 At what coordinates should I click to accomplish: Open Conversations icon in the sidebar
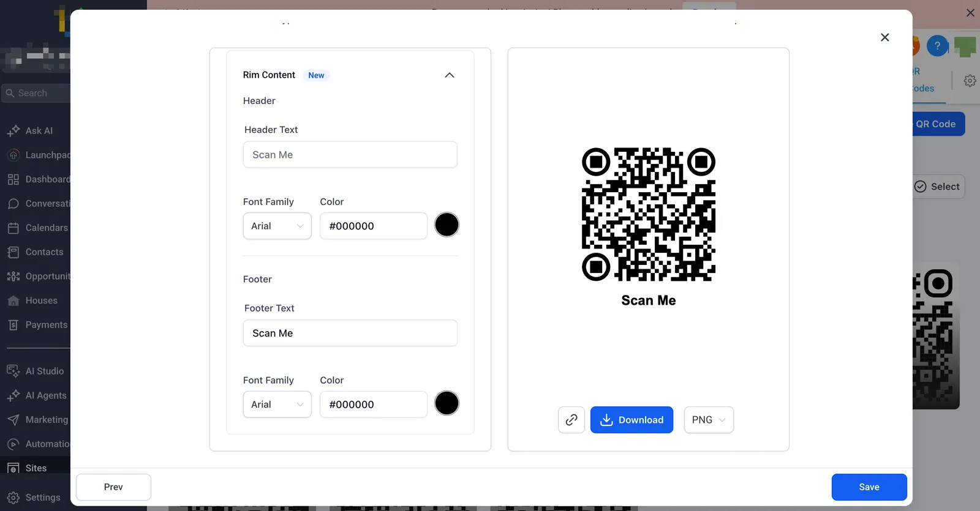13,204
